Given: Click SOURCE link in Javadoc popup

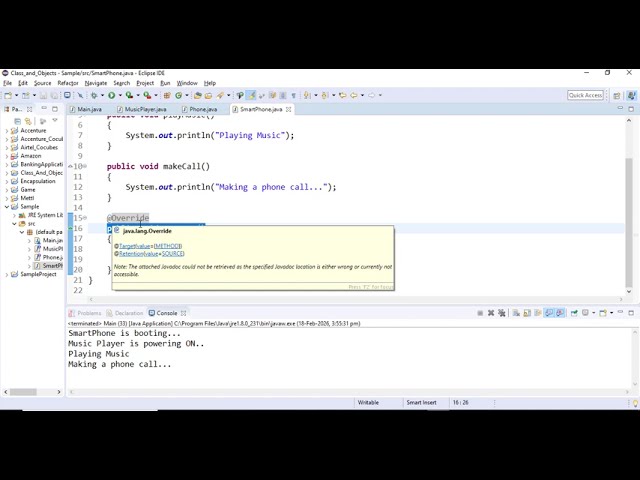Looking at the screenshot, I should (x=172, y=253).
